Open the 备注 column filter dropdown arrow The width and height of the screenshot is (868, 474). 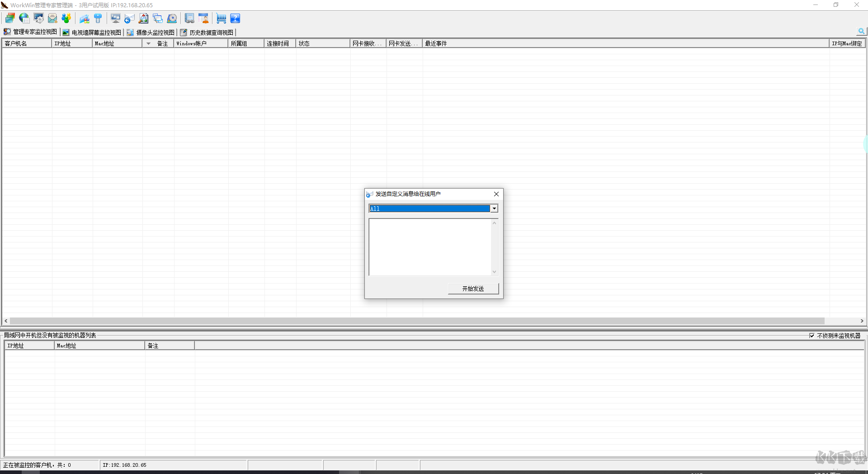coord(148,43)
